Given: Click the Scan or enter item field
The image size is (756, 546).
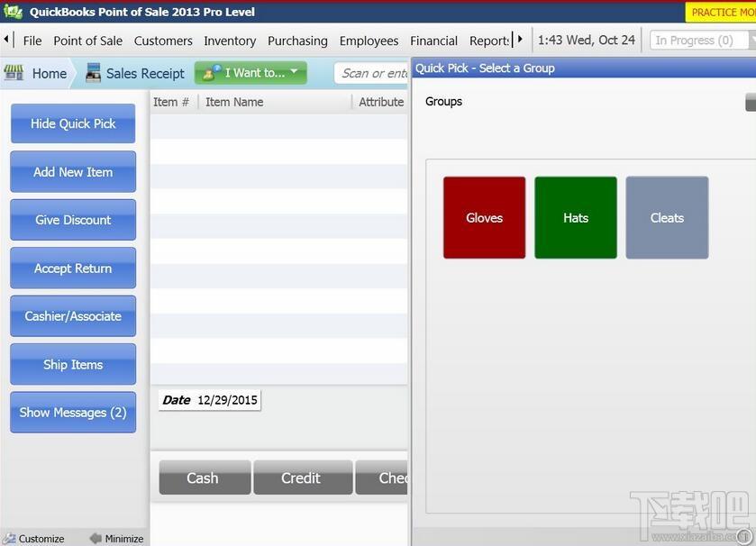Looking at the screenshot, I should pos(371,73).
